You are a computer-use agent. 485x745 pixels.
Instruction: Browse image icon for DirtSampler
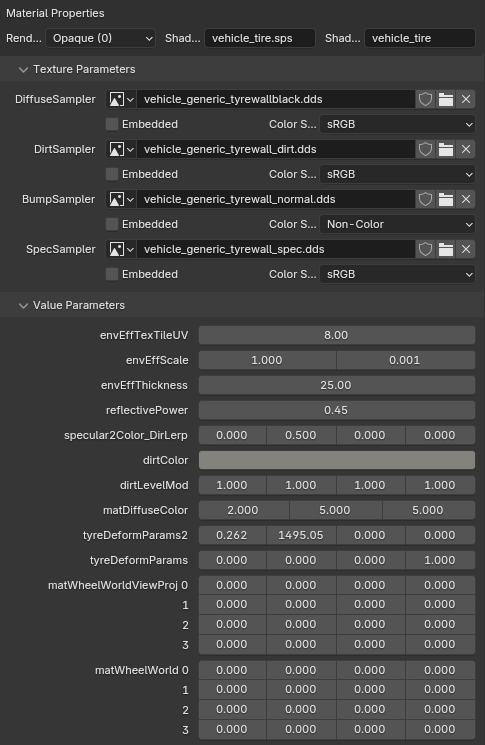point(122,149)
